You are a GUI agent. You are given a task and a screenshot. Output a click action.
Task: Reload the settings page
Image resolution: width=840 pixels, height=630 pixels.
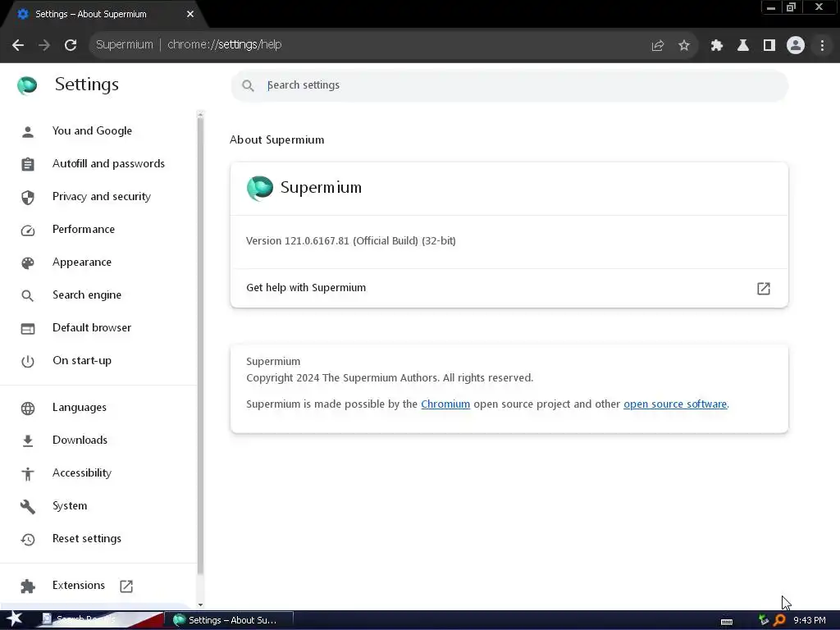[71, 45]
